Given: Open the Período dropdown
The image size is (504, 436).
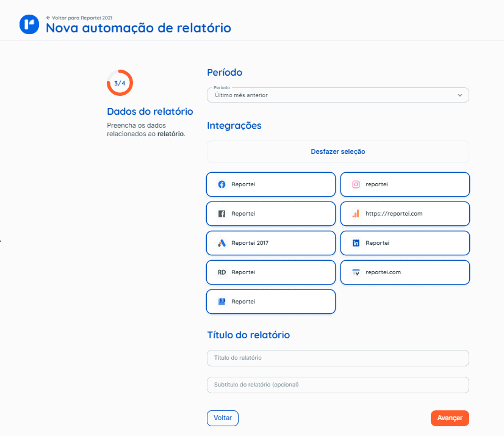Looking at the screenshot, I should pos(338,95).
